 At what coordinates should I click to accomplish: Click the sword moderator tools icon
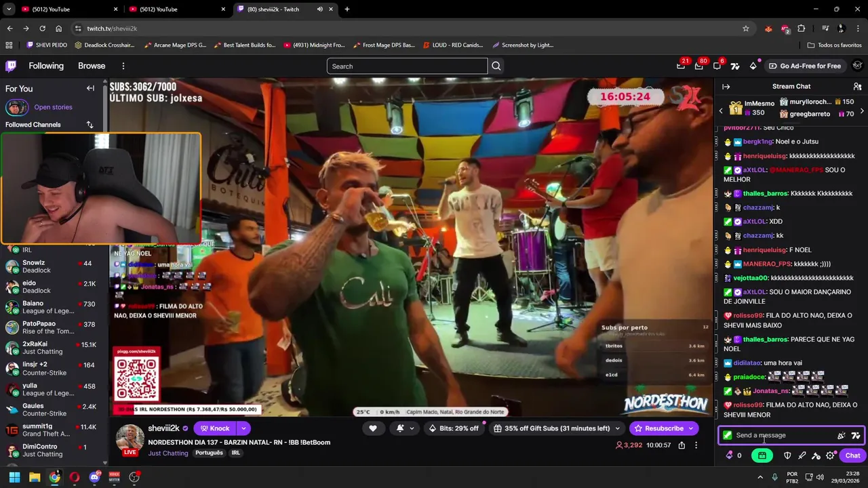(802, 455)
